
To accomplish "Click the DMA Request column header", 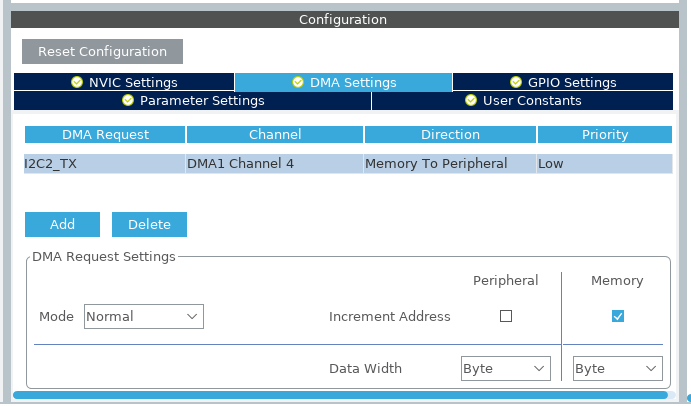I will [x=105, y=134].
